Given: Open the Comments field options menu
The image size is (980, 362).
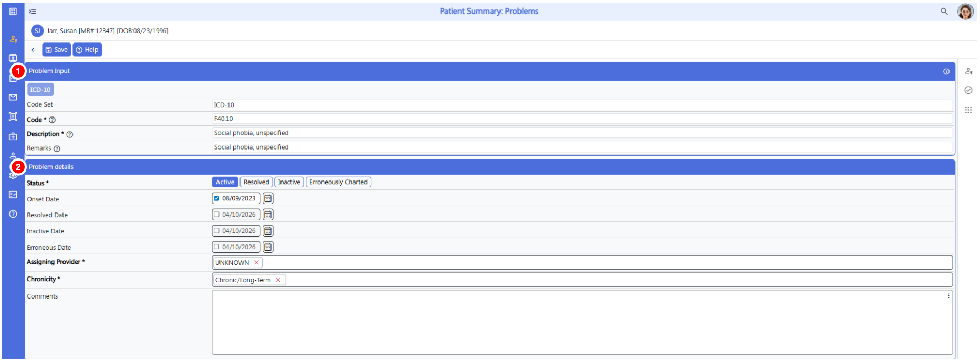Looking at the screenshot, I should (x=948, y=296).
